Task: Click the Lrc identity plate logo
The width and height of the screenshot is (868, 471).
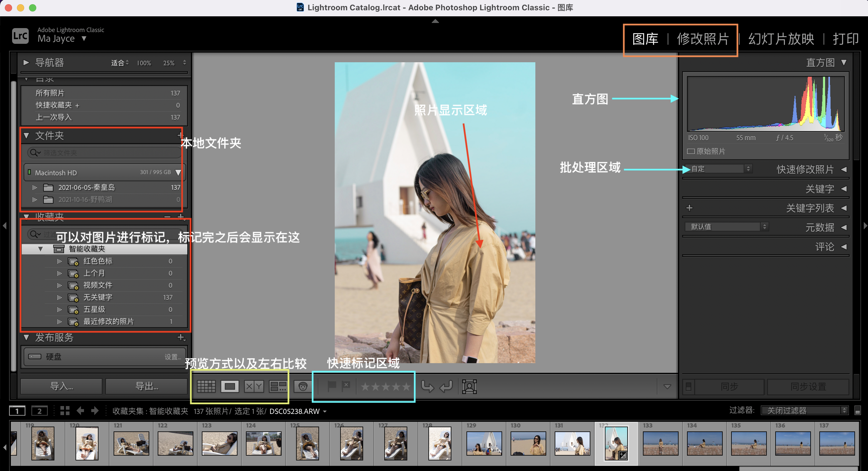Action: [x=20, y=35]
